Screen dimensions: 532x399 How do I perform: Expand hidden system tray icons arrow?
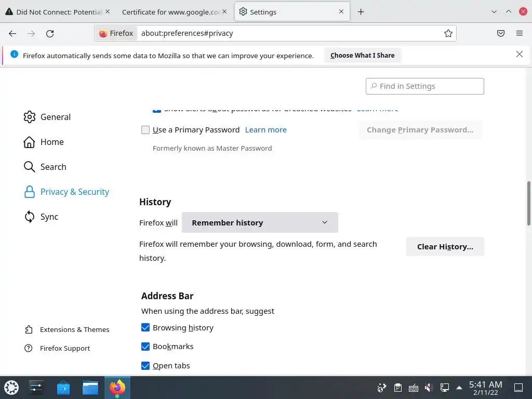point(459,388)
